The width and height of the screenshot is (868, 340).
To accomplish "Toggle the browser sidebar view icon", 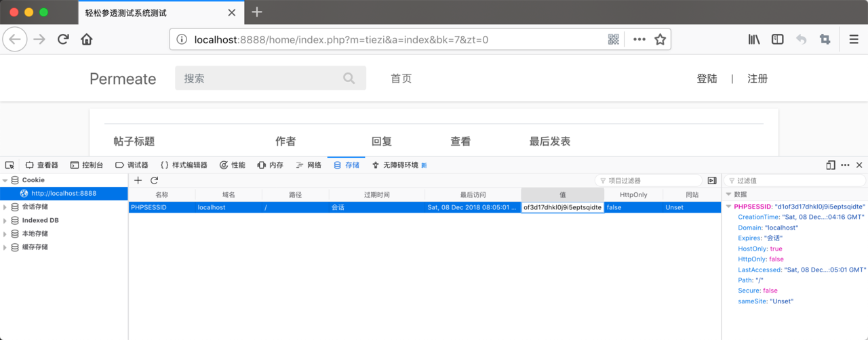I will (x=778, y=39).
